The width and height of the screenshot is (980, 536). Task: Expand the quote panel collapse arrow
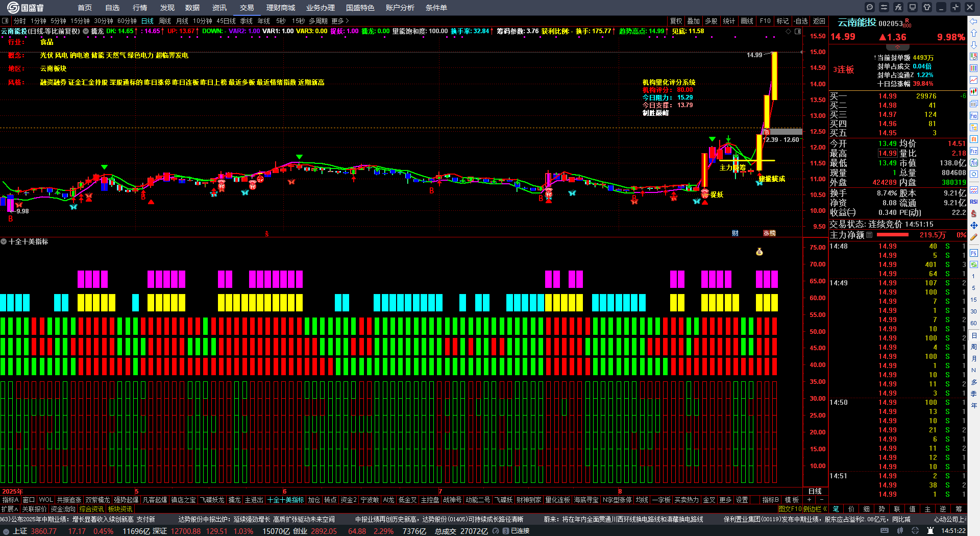click(897, 46)
